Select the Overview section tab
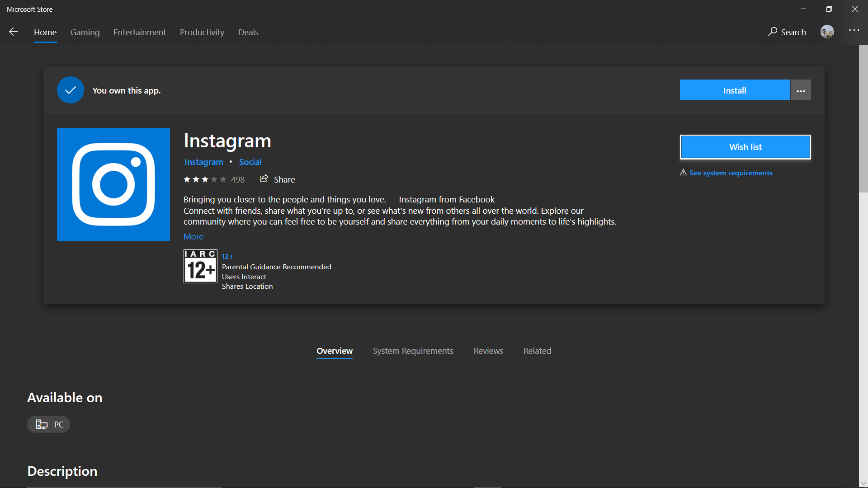Viewport: 868px width, 488px height. point(335,351)
